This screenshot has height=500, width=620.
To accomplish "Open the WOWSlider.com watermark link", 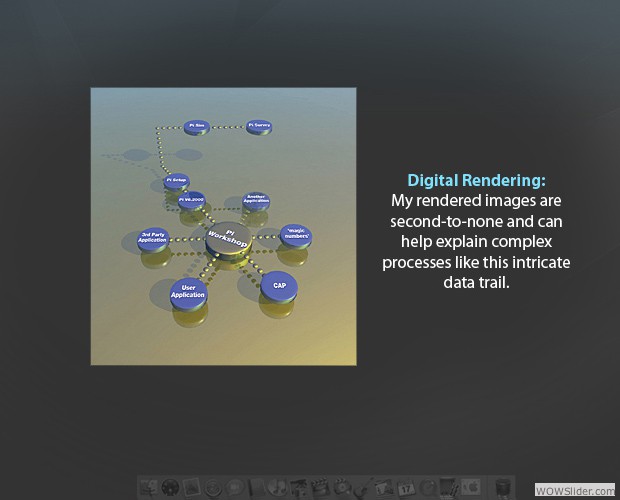I will click(574, 491).
